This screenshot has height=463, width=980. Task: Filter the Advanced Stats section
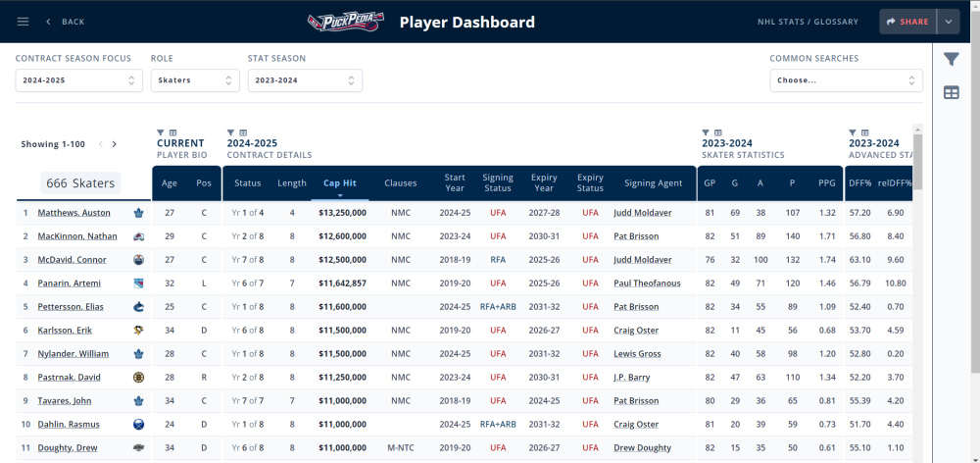click(853, 132)
